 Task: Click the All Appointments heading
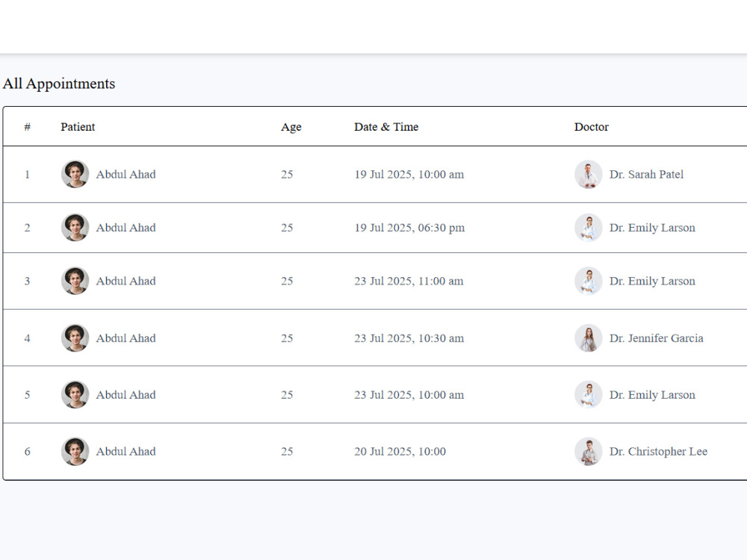[x=59, y=84]
